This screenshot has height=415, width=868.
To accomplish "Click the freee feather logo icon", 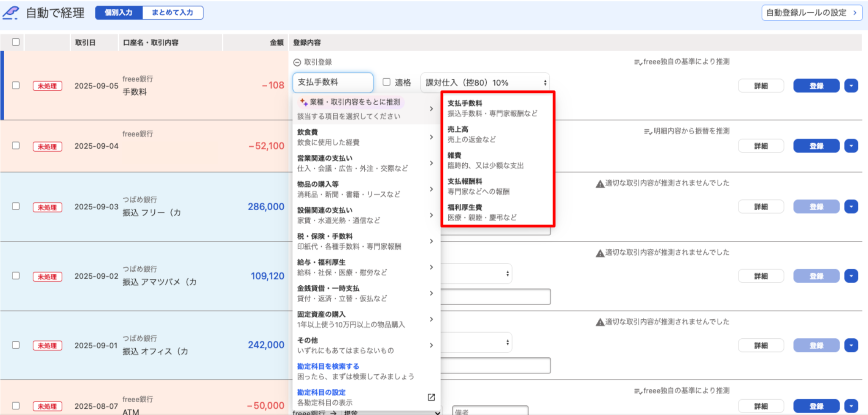I will click(x=11, y=13).
